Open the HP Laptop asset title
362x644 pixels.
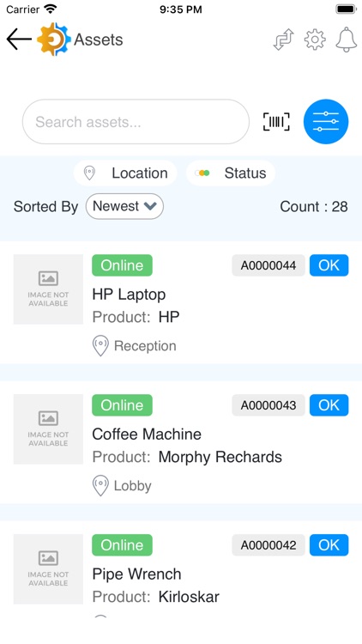[x=129, y=295]
